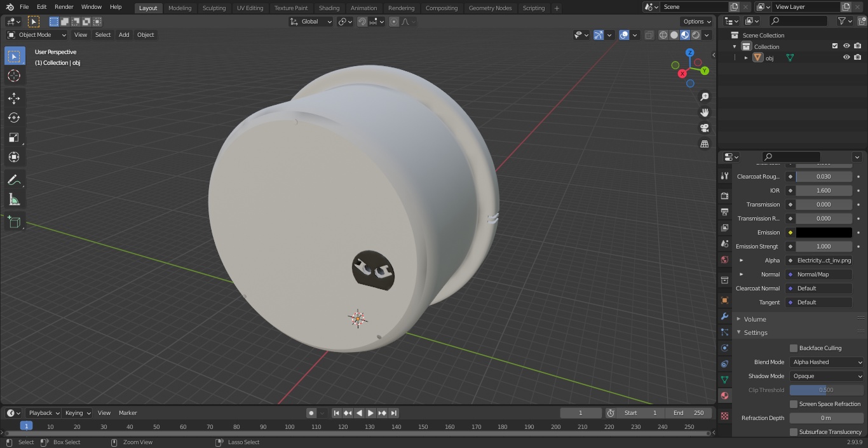
Task: Toggle X-ray mode in viewport header
Action: 649,35
